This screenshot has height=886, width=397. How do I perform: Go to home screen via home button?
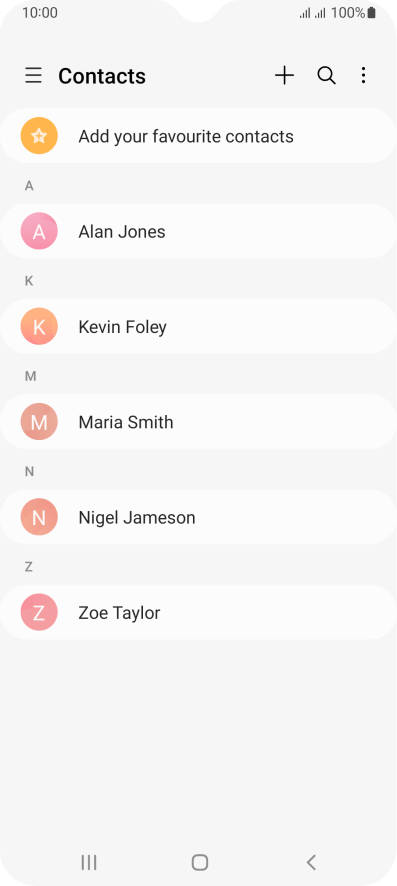click(200, 862)
